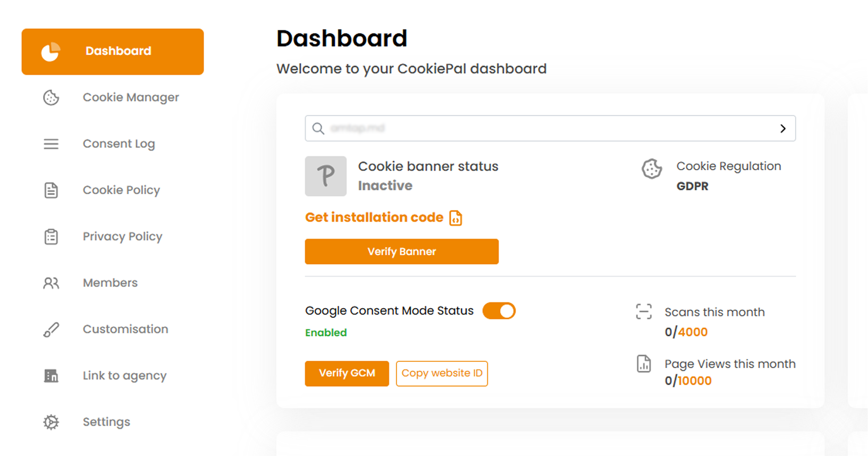
Task: Click the Cookie Manager cookie icon
Action: [51, 97]
